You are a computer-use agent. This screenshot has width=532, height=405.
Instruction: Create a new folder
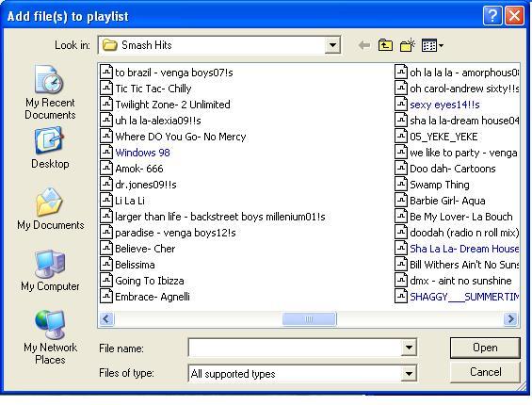[408, 45]
